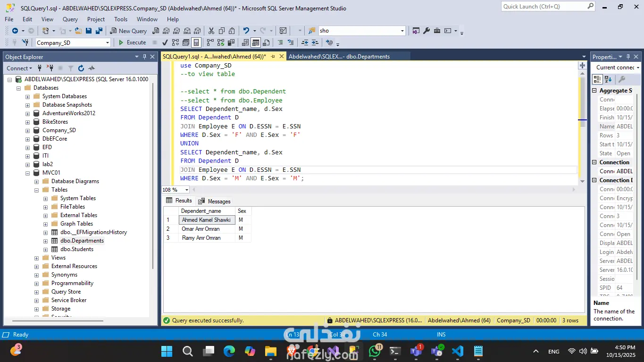This screenshot has height=362, width=644.
Task: Click the Execute query button
Action: (132, 42)
